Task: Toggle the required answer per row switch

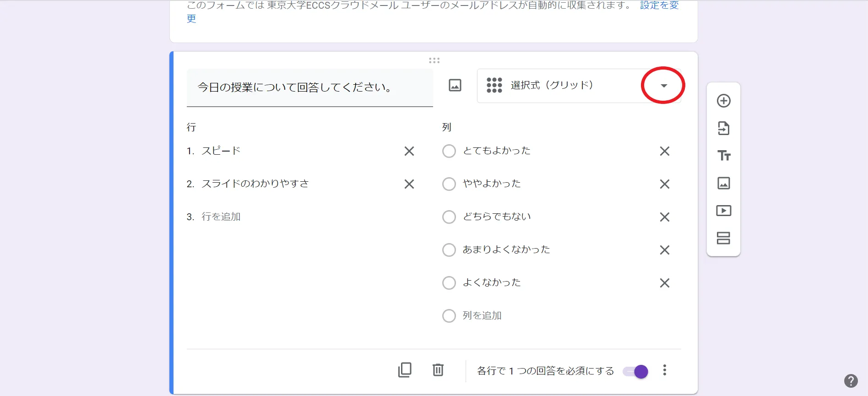Action: point(635,371)
